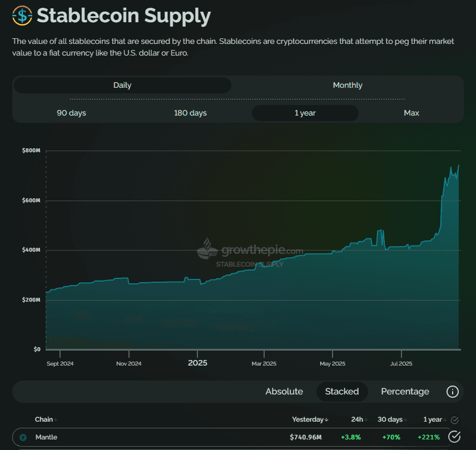Click the $600M y-axis label

tap(31, 201)
